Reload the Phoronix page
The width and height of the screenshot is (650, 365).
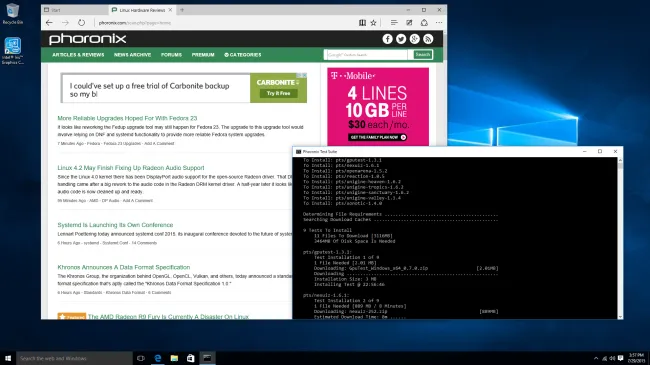[x=81, y=23]
